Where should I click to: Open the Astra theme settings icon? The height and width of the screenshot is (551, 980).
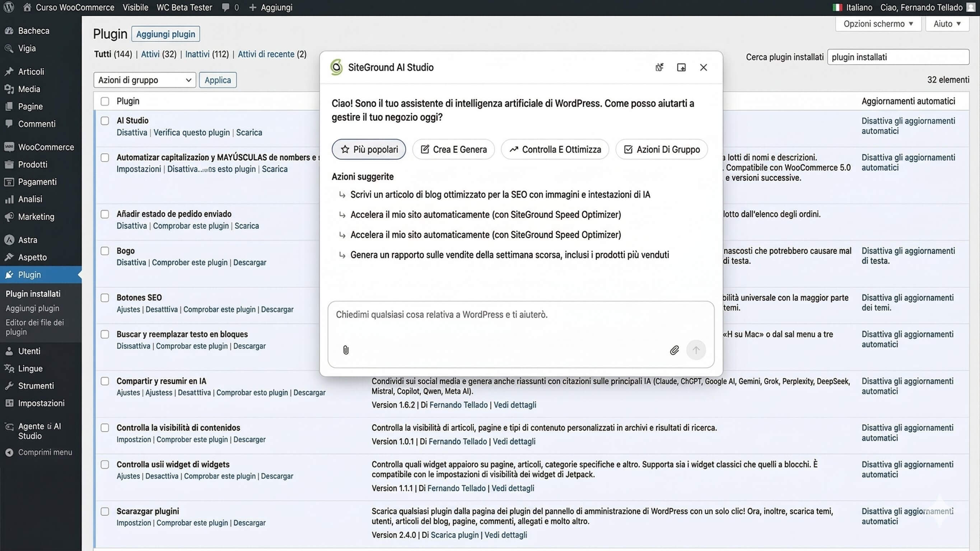click(9, 240)
